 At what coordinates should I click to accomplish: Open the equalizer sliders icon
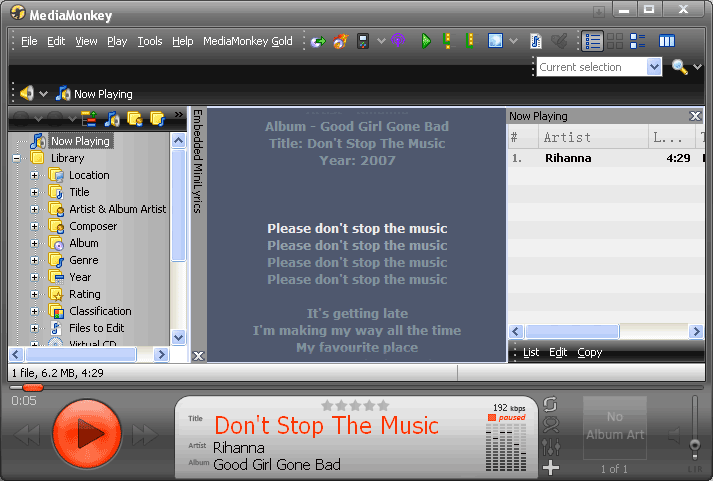(x=551, y=446)
